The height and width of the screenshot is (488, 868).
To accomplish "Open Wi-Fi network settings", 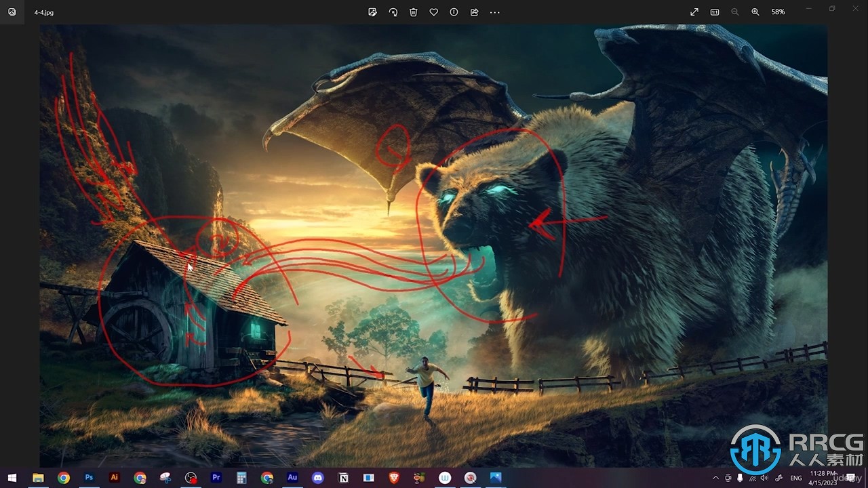I will click(752, 478).
